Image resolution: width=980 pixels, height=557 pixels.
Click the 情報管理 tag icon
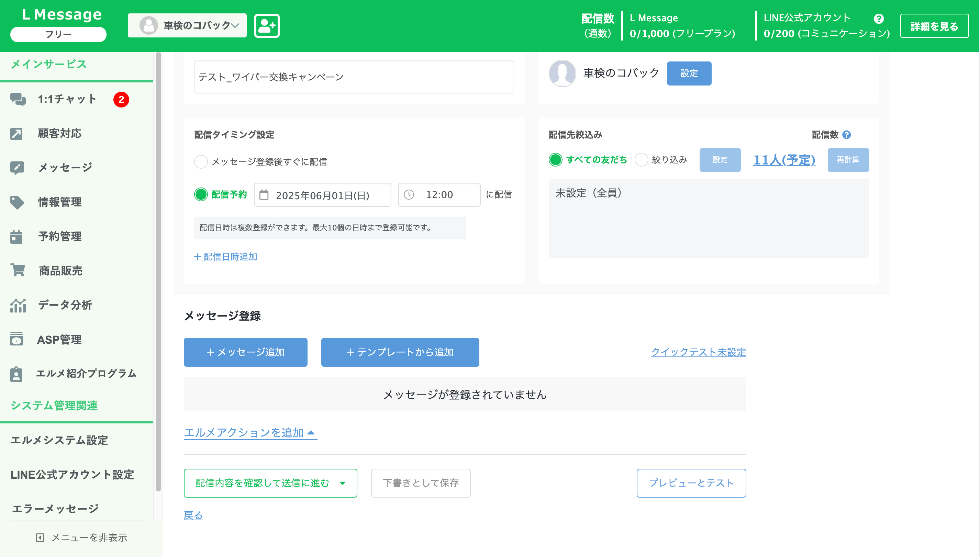(17, 202)
